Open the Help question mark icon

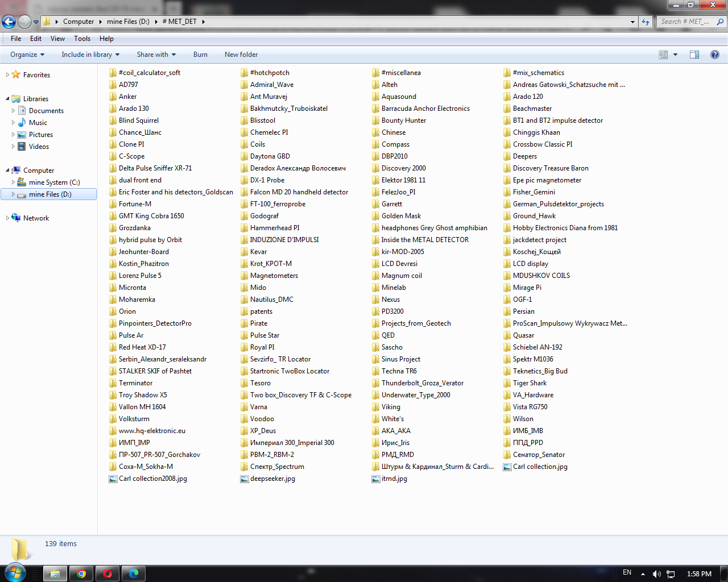(x=715, y=55)
